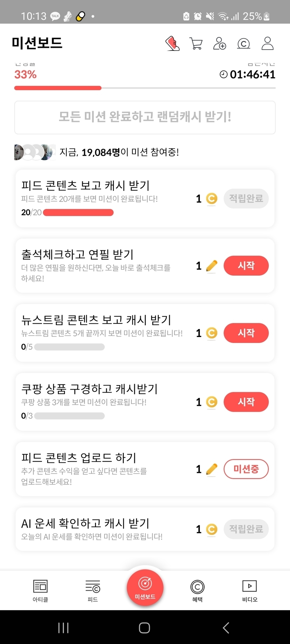290x644 pixels.
Task: Tap the red sneaker icon in header
Action: (x=172, y=44)
